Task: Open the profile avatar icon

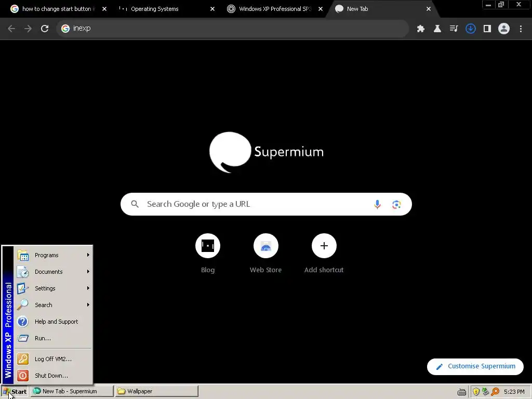Action: [x=504, y=29]
